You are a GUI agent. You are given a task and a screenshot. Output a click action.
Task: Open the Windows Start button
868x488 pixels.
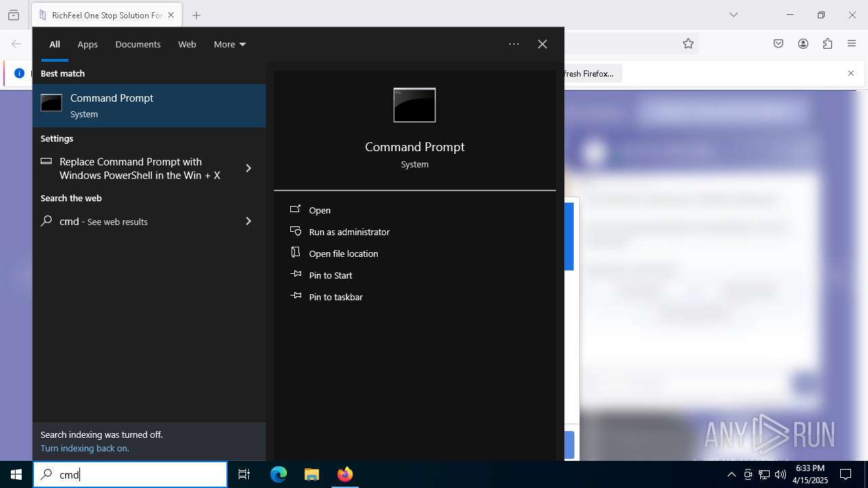(16, 474)
